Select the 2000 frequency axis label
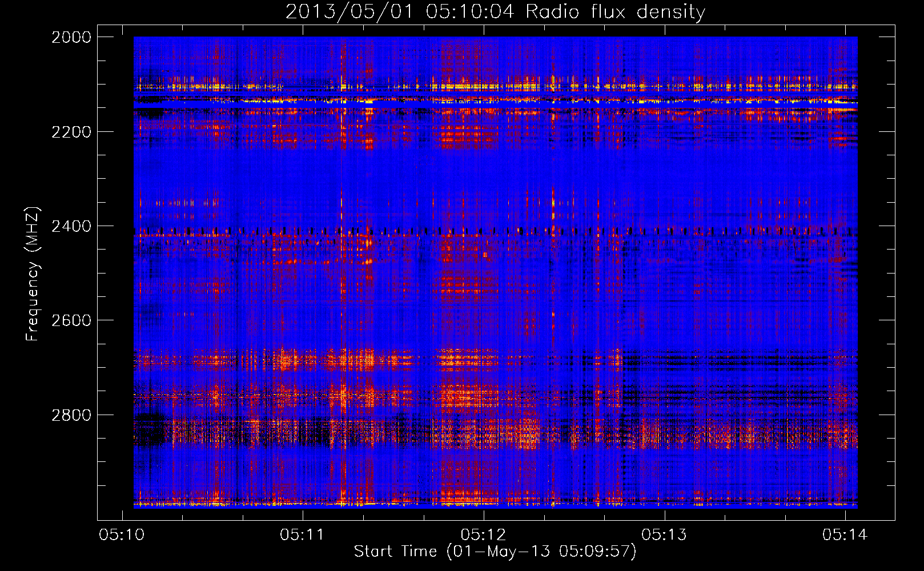 tap(71, 37)
